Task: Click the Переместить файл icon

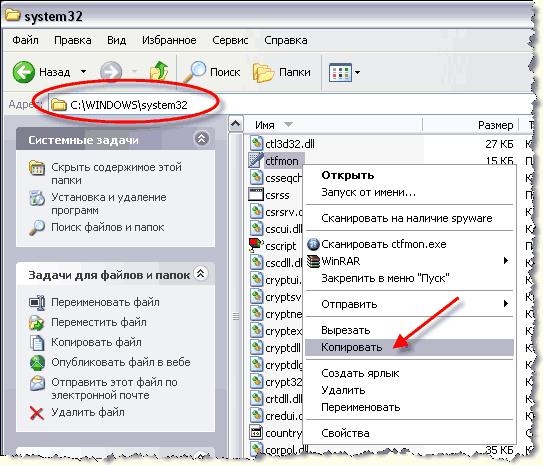Action: coord(36,322)
